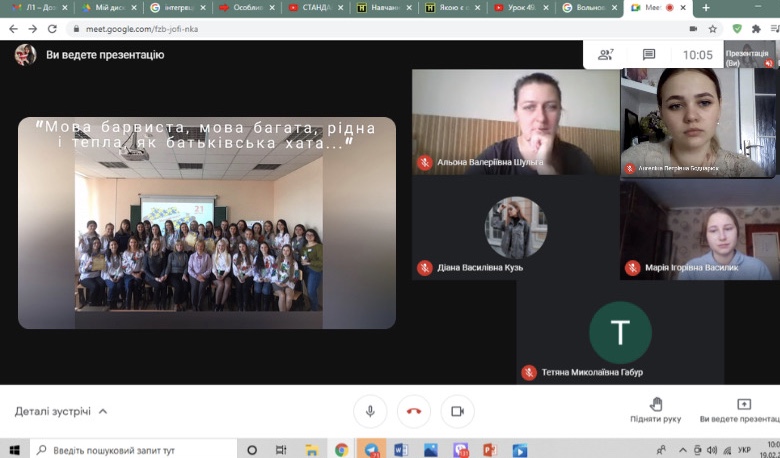
Task: Show hidden system tray icons
Action: (682, 450)
